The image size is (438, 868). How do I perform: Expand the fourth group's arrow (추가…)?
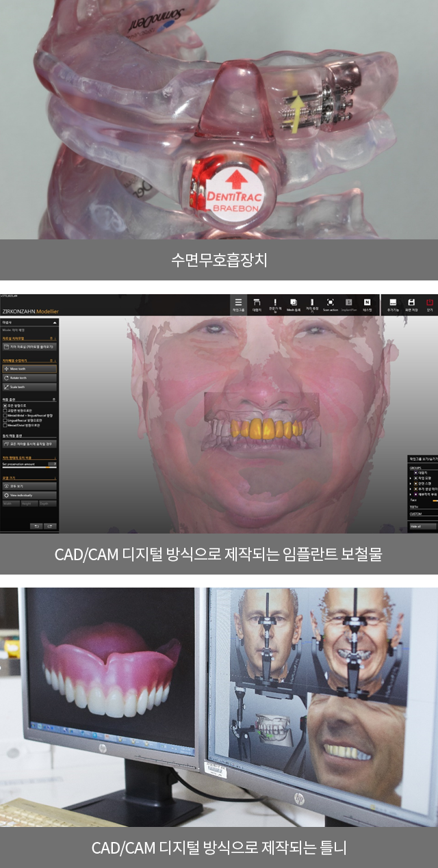click(411, 489)
